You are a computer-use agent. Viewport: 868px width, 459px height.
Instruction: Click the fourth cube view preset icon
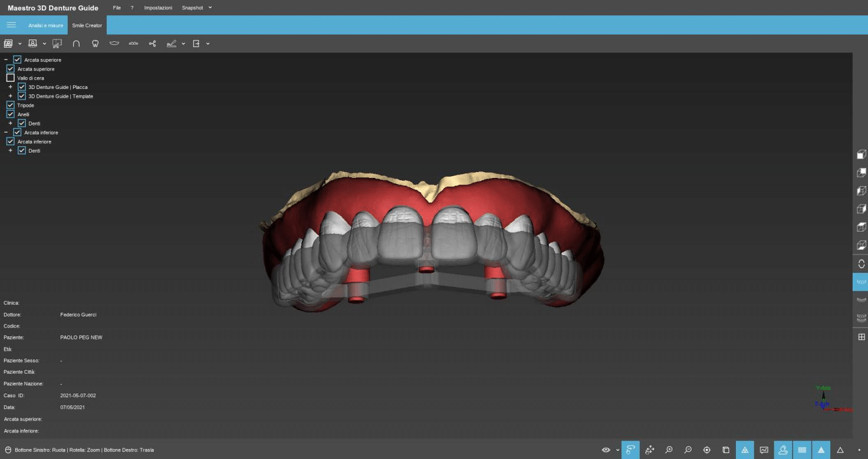(861, 209)
